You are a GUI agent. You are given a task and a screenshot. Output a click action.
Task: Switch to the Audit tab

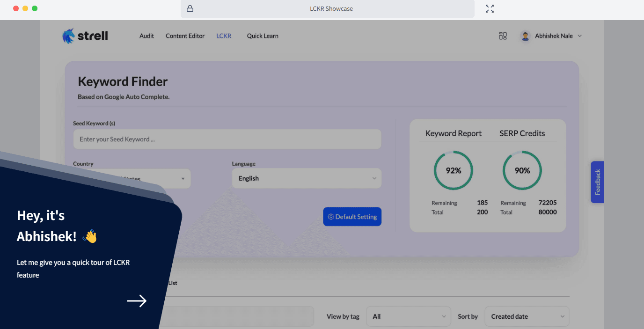(x=146, y=36)
